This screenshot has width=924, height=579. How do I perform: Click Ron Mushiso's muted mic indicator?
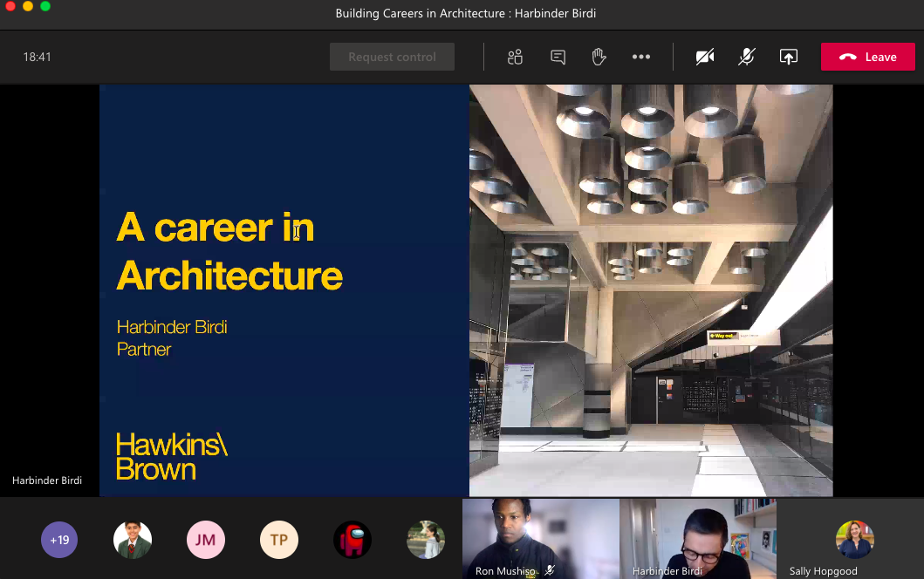[550, 570]
